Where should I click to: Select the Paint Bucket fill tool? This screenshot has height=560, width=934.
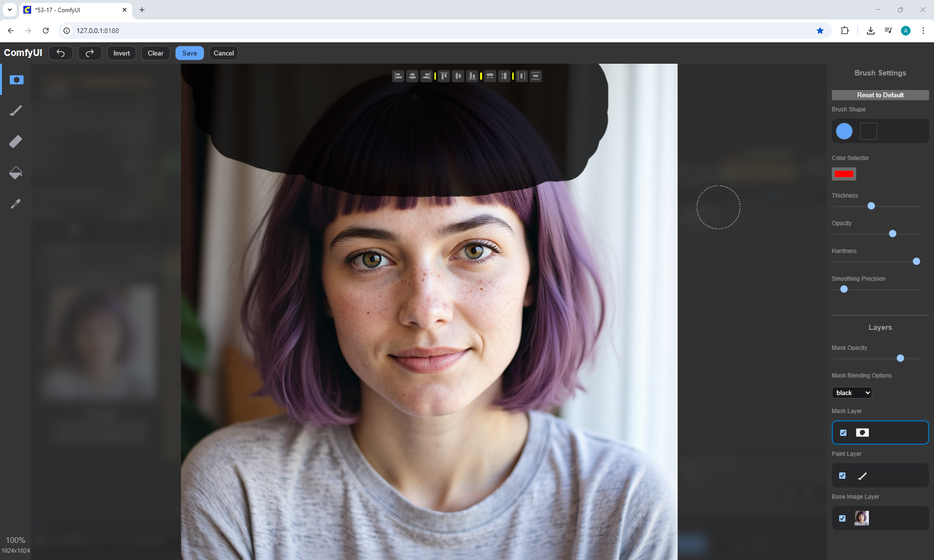(16, 173)
